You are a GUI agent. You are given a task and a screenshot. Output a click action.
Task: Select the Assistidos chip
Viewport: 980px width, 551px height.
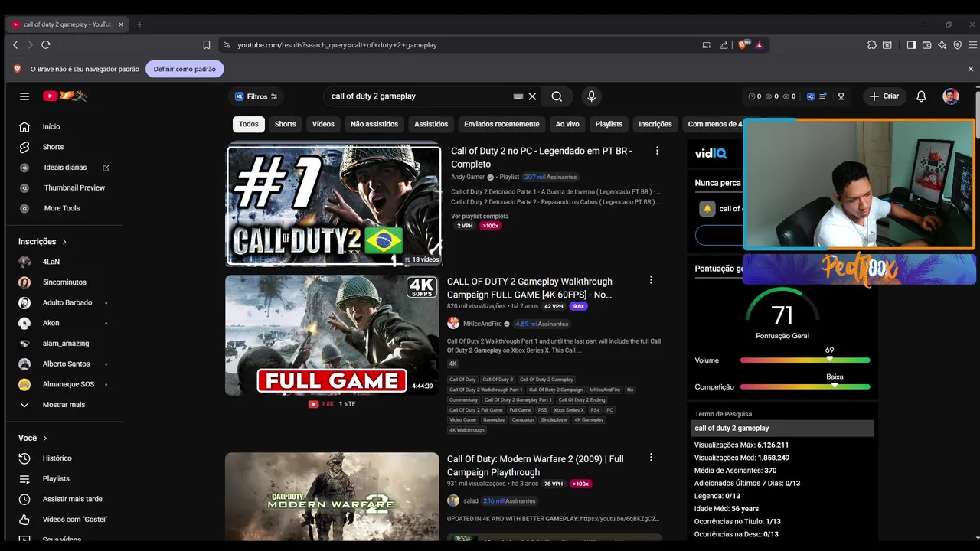(x=431, y=124)
